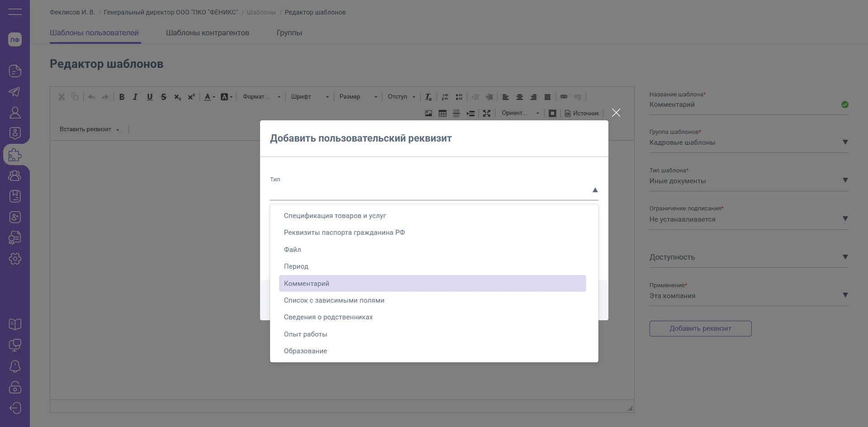Click the Добавить реквизит button
This screenshot has height=427, width=868.
pyautogui.click(x=700, y=328)
